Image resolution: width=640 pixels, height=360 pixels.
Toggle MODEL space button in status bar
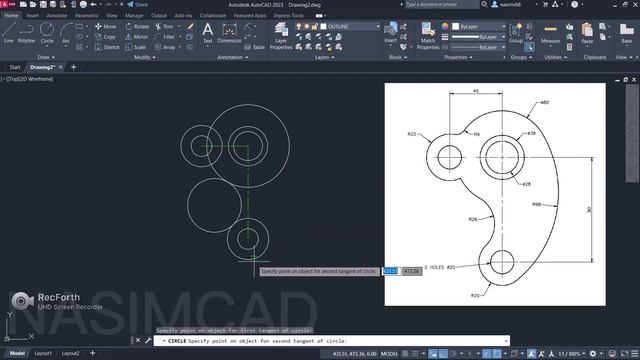(x=389, y=353)
